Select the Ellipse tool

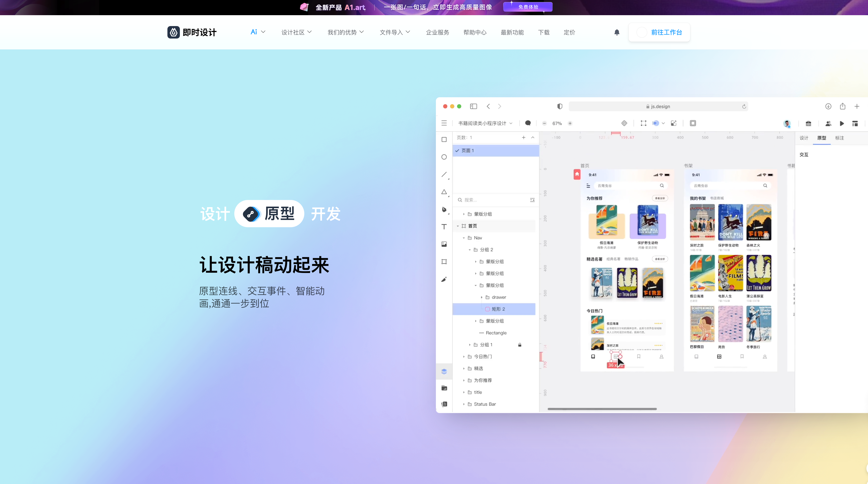(444, 157)
